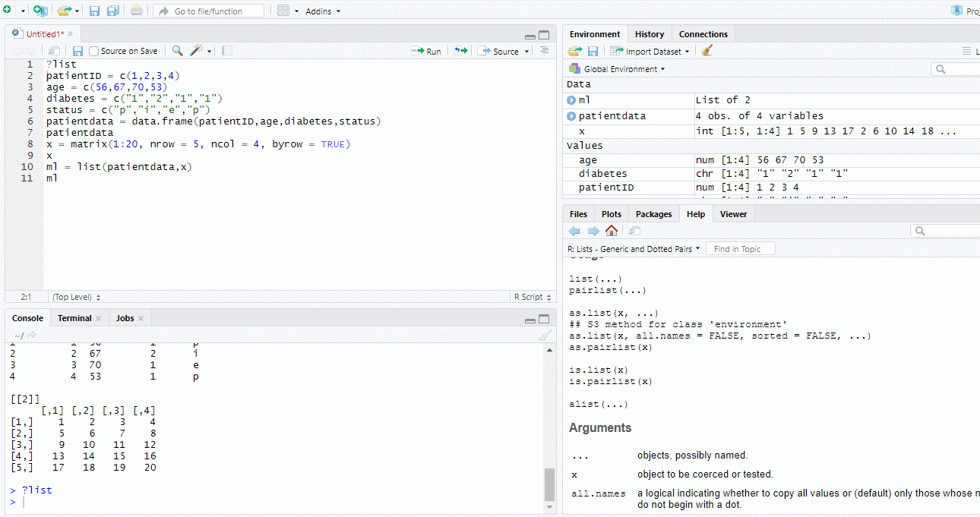The height and width of the screenshot is (517, 980).
Task: Open an existing file from the toolbar
Action: click(x=65, y=11)
